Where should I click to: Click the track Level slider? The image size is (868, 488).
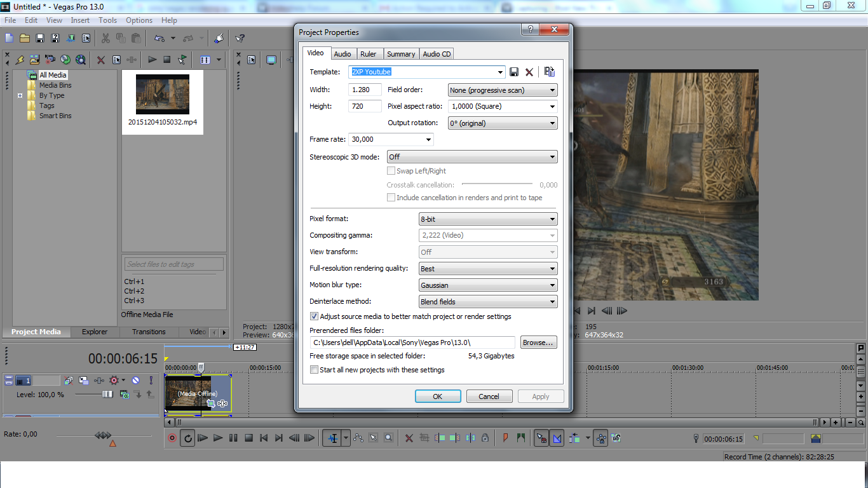click(107, 395)
